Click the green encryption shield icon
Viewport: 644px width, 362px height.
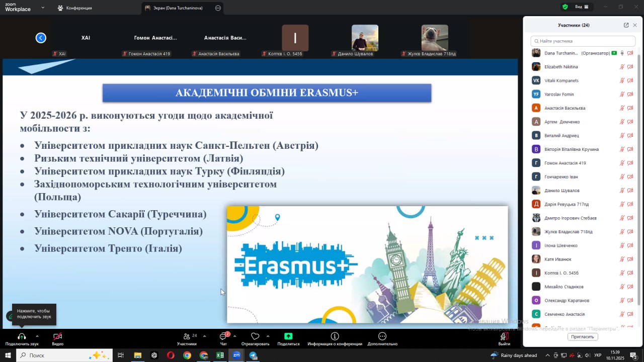[x=565, y=7]
